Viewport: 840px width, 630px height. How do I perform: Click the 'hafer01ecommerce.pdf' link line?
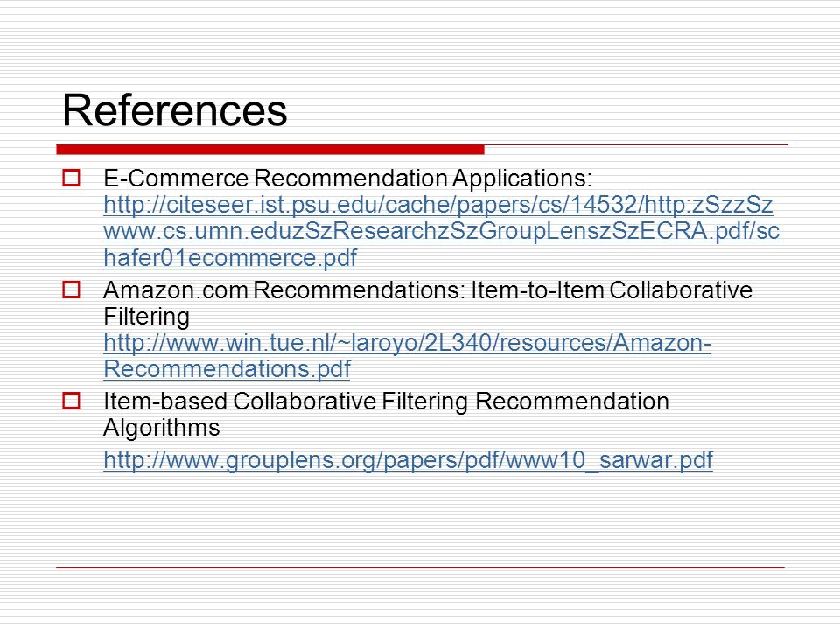(x=230, y=258)
